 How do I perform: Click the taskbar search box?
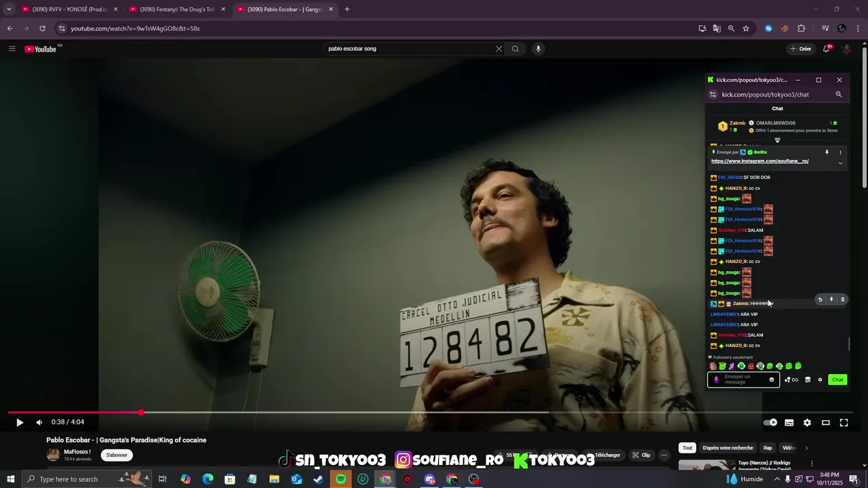point(87,479)
